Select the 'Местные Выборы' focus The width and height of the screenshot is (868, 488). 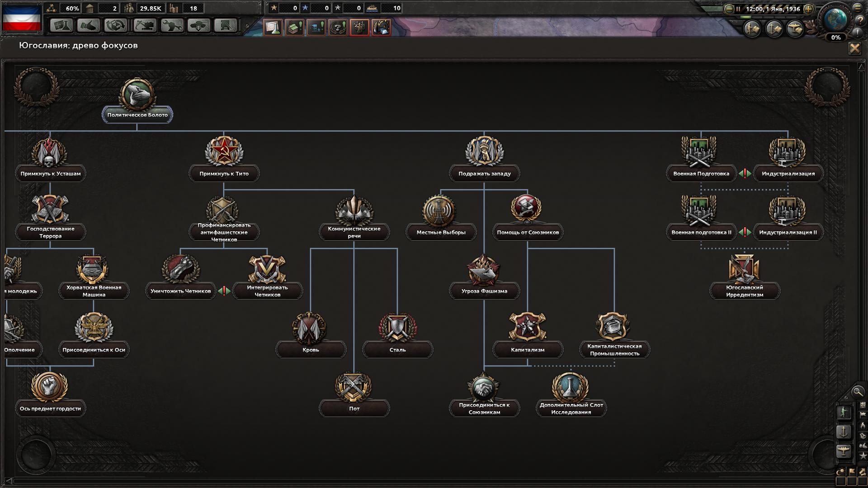pyautogui.click(x=441, y=217)
